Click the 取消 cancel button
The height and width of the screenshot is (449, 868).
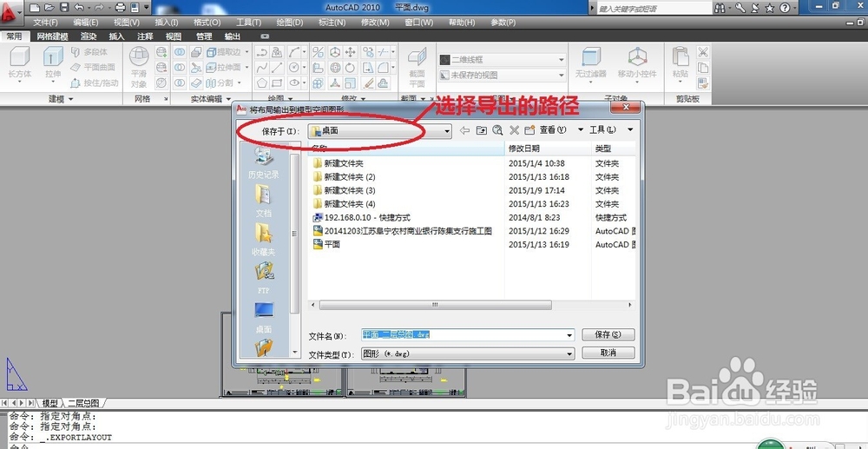coord(608,353)
